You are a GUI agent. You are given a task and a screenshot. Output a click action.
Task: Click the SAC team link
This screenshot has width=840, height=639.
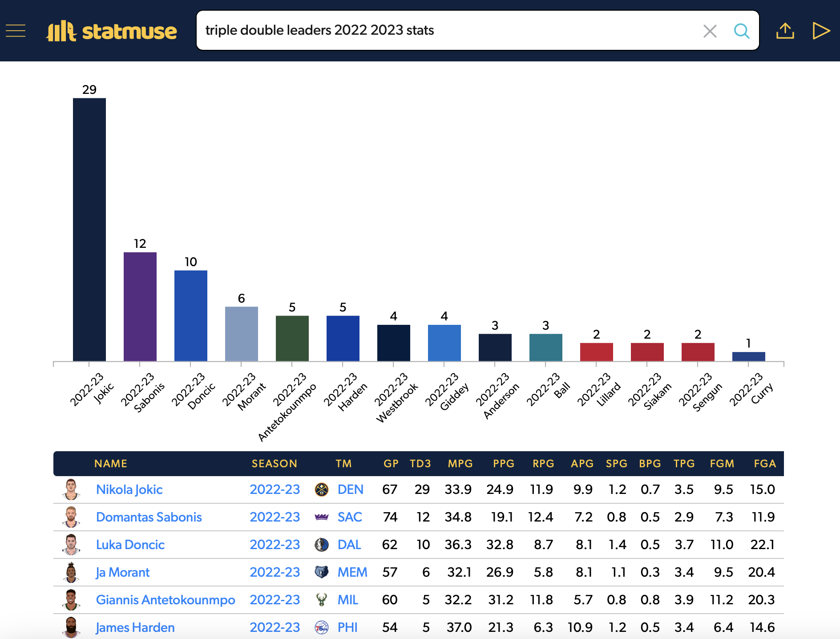(x=350, y=517)
